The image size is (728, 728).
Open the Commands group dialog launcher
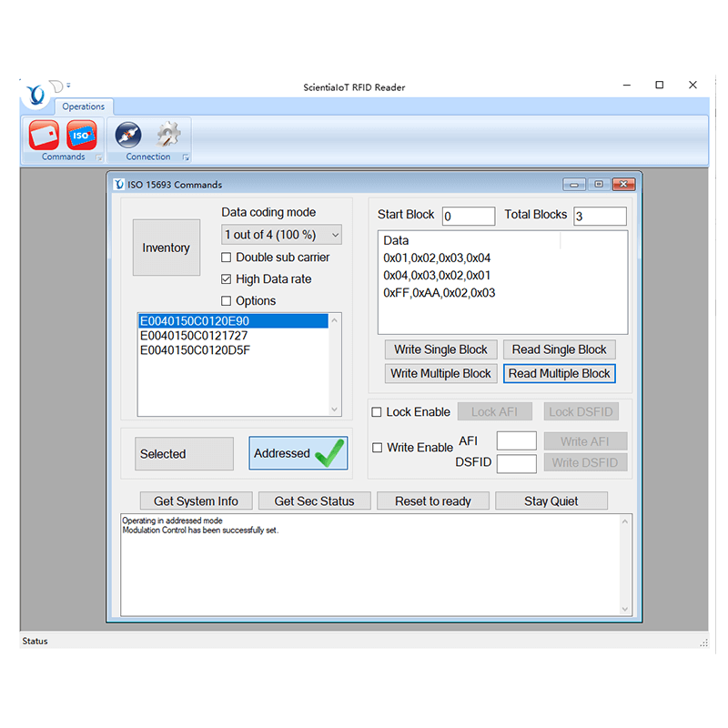pyautogui.click(x=98, y=157)
